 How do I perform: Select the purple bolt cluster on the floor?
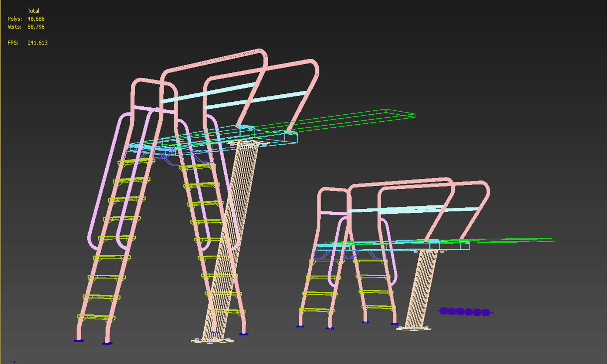point(465,312)
